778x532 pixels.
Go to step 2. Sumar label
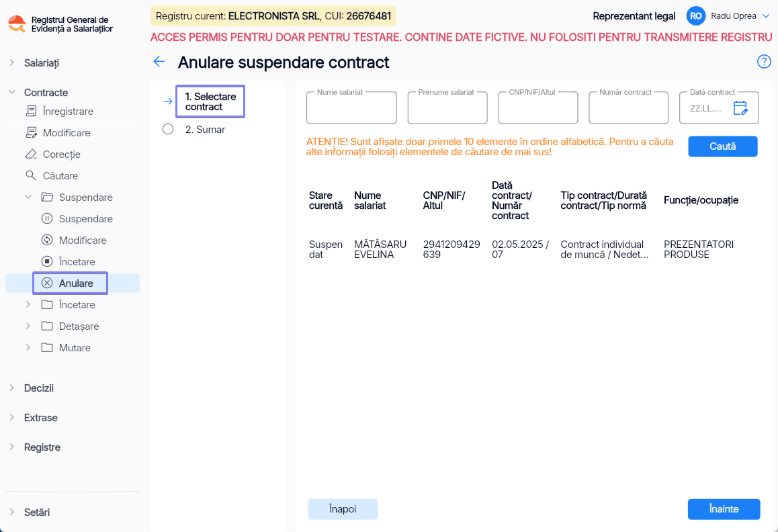point(205,130)
